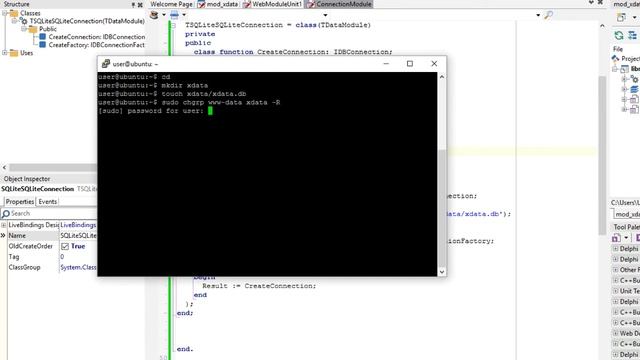
Task: Open Tool Palette category dropdown arrow
Action: coord(626,238)
